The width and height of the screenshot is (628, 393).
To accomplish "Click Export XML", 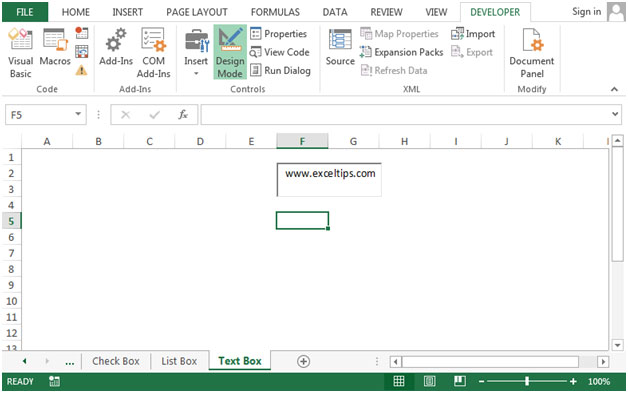I will coord(472,52).
